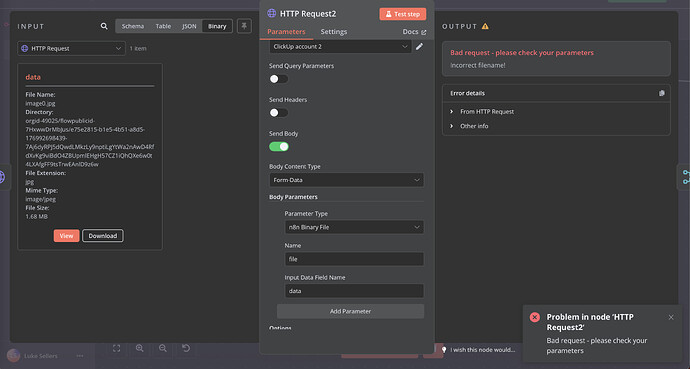Open Body Content Type Form-Data dropdown
The height and width of the screenshot is (369, 690).
coord(346,180)
